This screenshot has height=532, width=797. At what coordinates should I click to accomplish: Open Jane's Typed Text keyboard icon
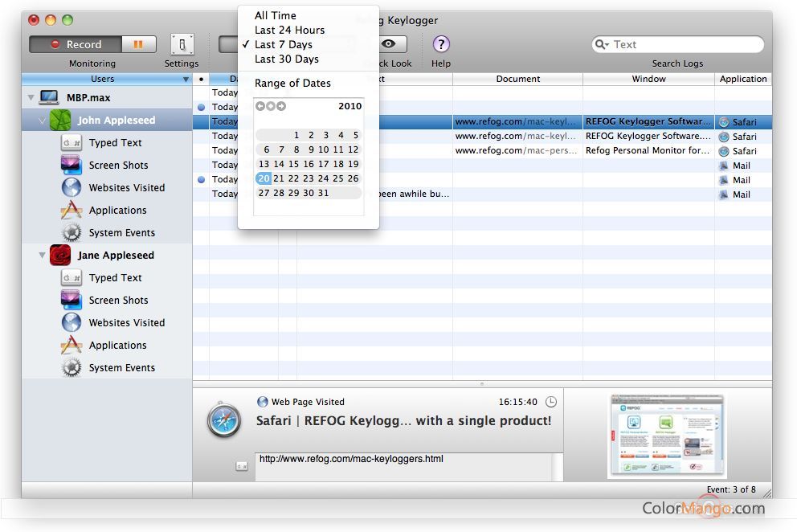(x=72, y=278)
